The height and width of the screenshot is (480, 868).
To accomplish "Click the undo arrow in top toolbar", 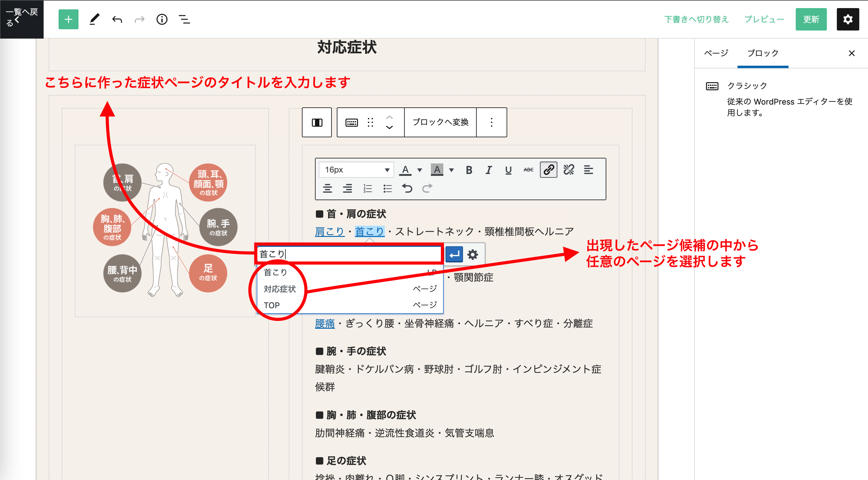I will point(117,20).
